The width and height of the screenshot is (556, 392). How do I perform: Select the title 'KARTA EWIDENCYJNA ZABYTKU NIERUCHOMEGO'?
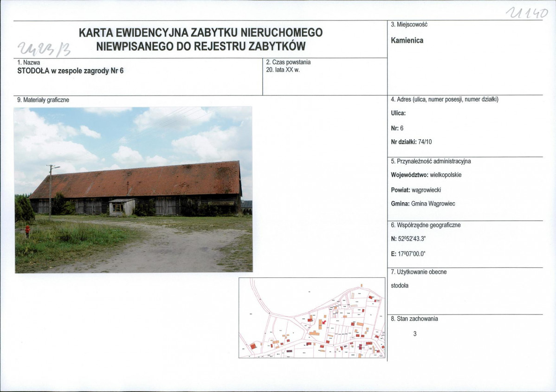200,32
